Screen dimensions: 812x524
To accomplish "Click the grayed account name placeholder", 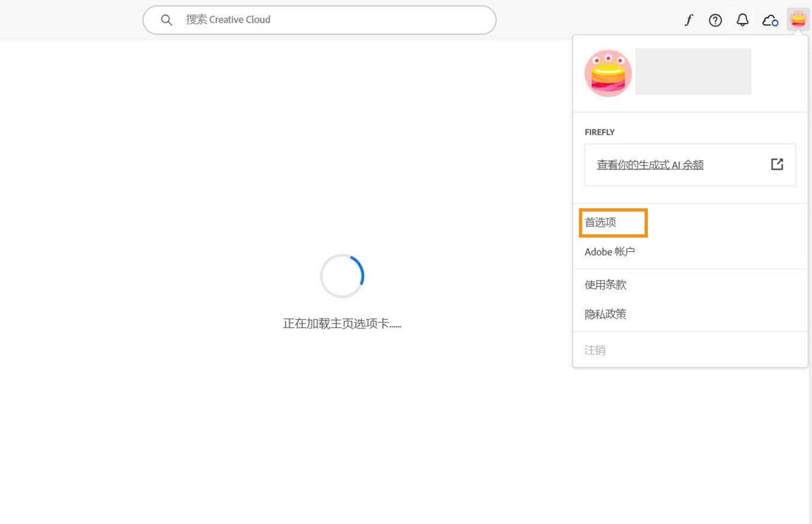I will pyautogui.click(x=692, y=71).
